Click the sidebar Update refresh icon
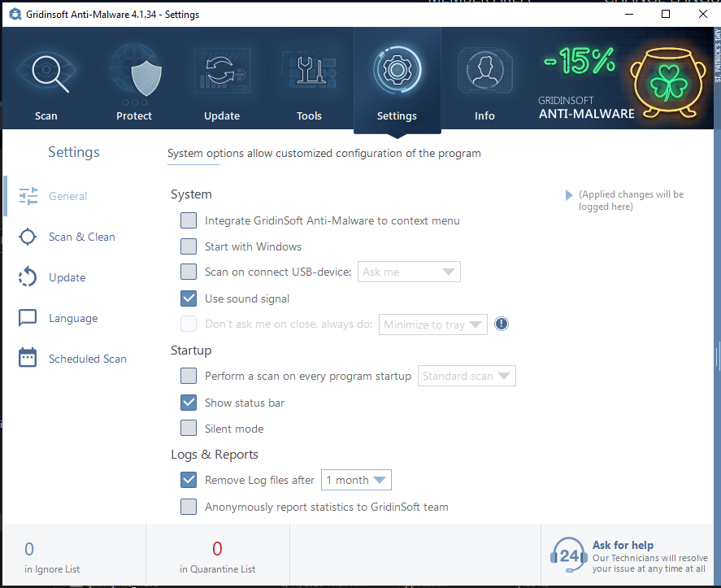This screenshot has height=588, width=721. [x=28, y=277]
